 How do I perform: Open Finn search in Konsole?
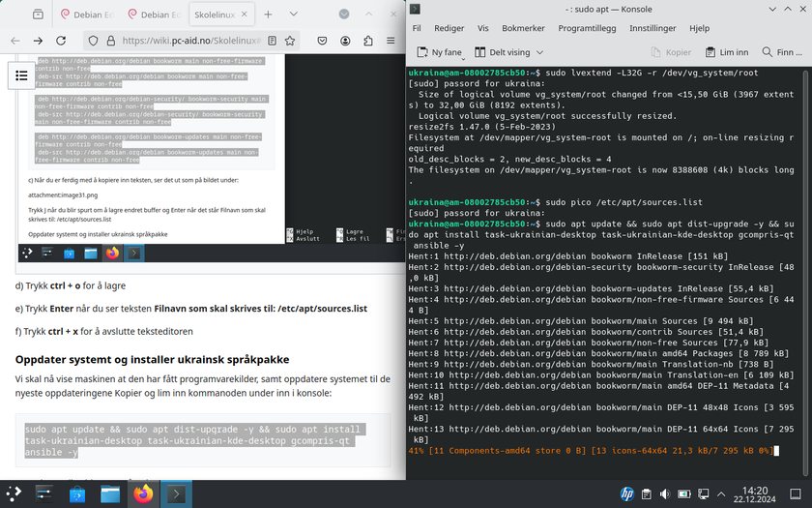point(781,52)
